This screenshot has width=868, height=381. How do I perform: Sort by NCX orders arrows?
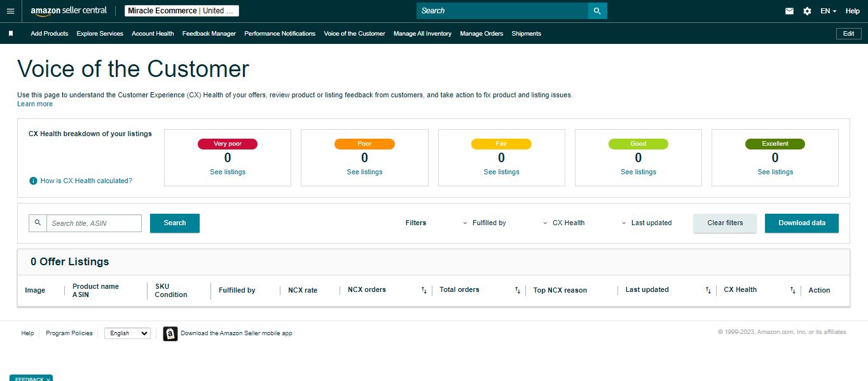[x=424, y=290]
